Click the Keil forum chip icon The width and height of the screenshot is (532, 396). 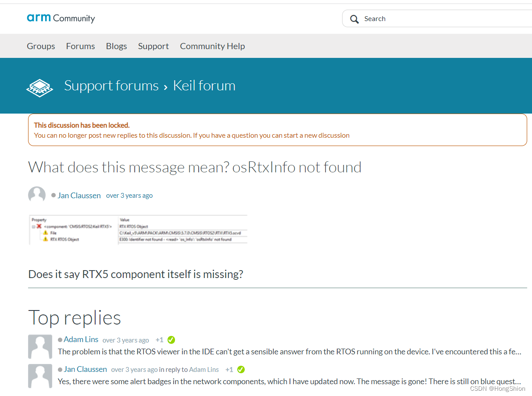coord(39,88)
